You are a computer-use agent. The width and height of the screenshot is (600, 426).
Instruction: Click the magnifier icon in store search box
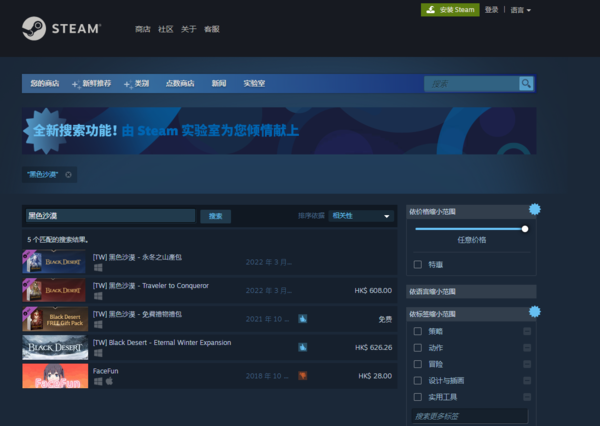526,84
